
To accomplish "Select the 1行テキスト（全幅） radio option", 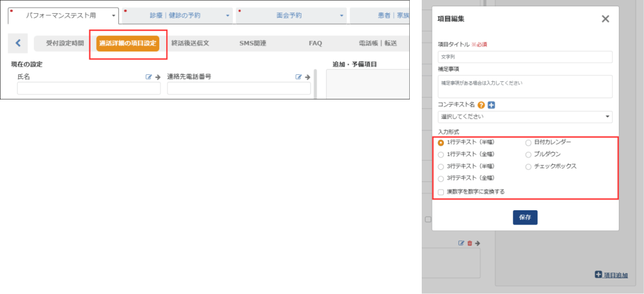I will point(441,154).
